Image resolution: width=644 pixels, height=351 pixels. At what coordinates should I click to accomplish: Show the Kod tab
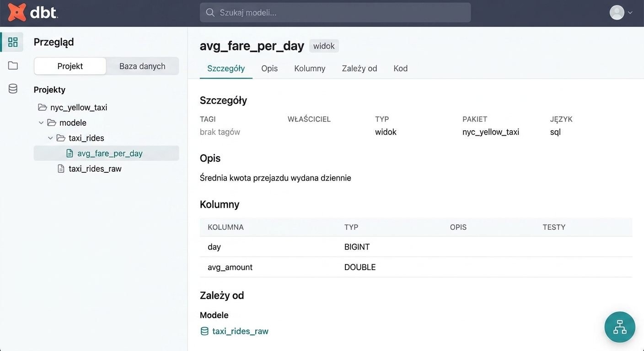401,69
